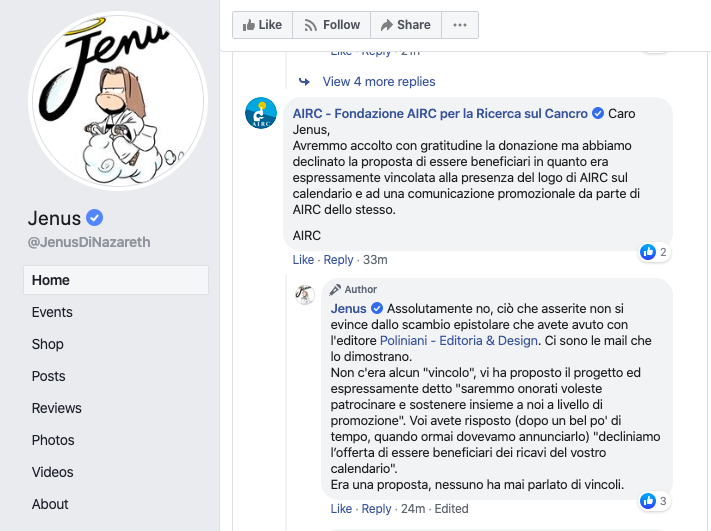The image size is (711, 531).
Task: Click verified badge next to Jenus page title
Action: 95,218
